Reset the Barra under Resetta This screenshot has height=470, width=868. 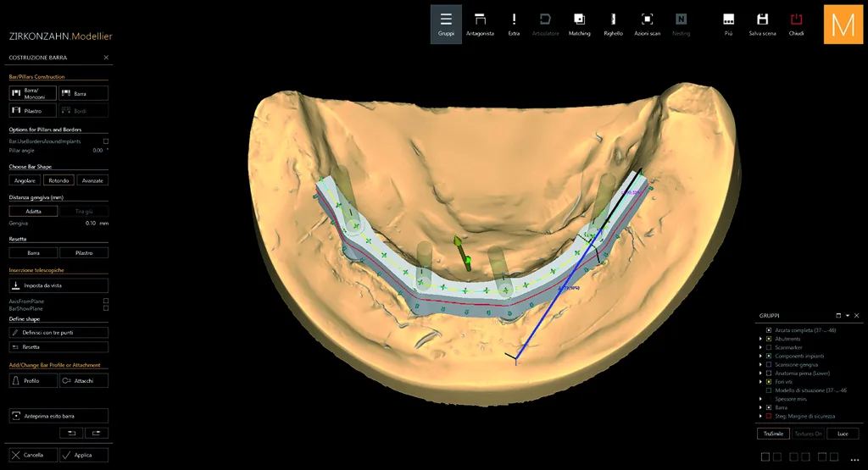coord(33,252)
